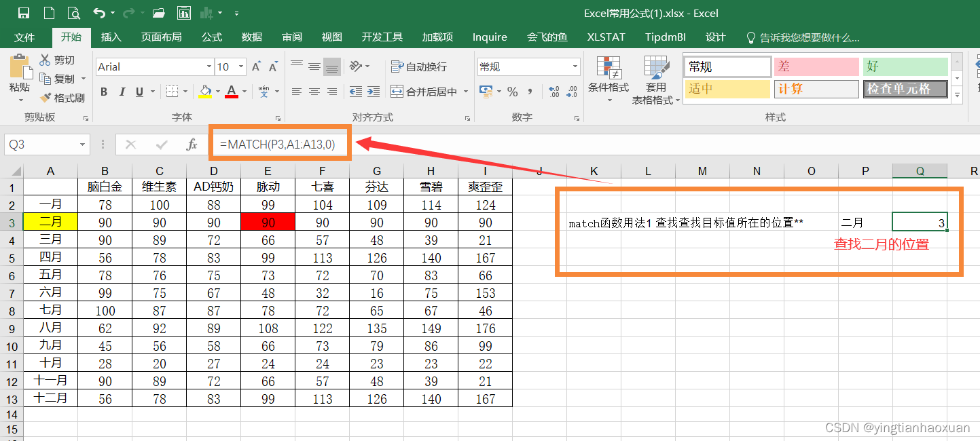Switch to the 数据 (Data) tab
The width and height of the screenshot is (980, 441).
point(252,37)
